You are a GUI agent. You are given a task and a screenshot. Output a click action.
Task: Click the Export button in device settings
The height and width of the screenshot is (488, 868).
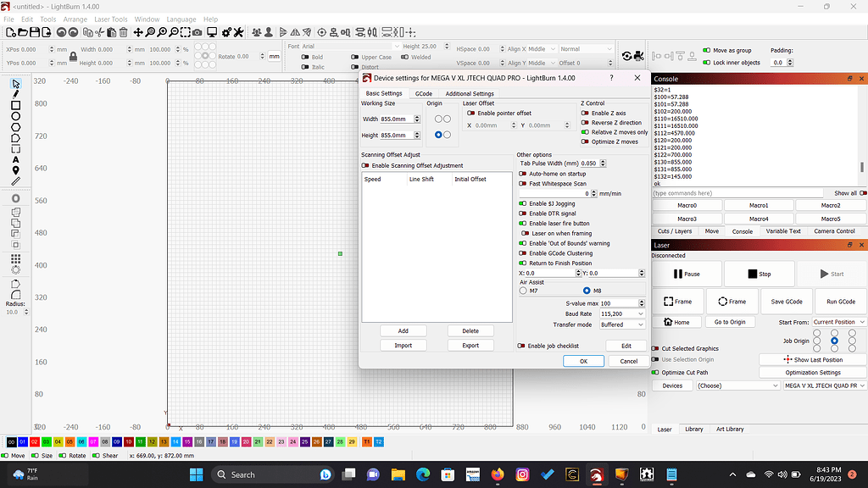click(x=471, y=345)
